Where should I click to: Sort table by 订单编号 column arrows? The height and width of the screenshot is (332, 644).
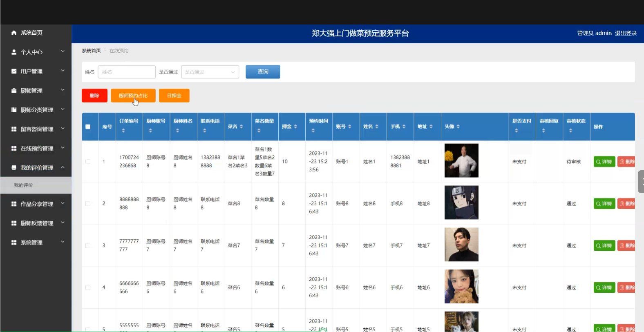(x=123, y=130)
